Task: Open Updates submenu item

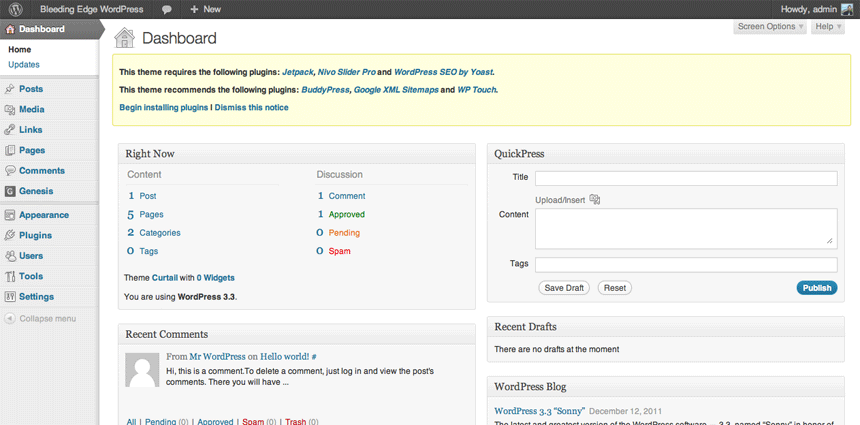Action: pos(24,64)
